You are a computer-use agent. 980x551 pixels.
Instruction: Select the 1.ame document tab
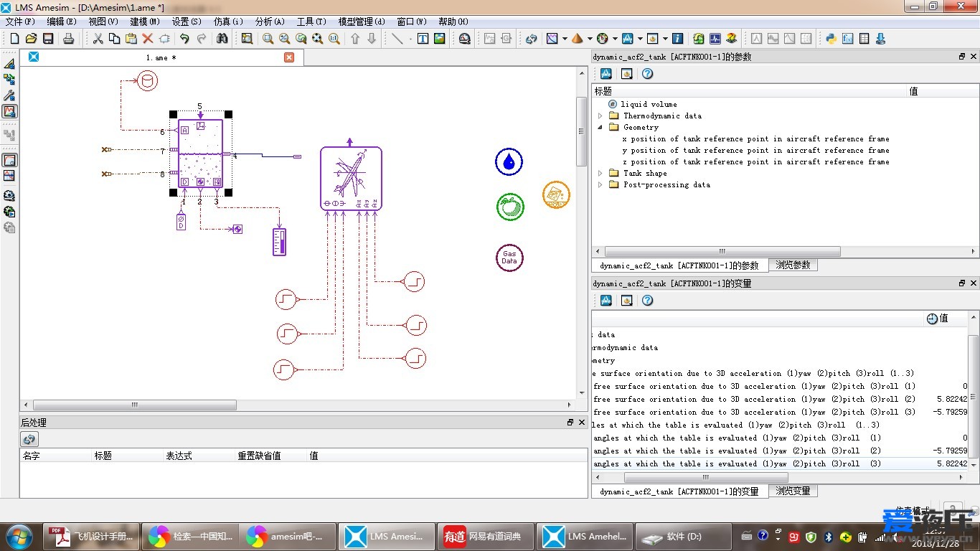161,57
